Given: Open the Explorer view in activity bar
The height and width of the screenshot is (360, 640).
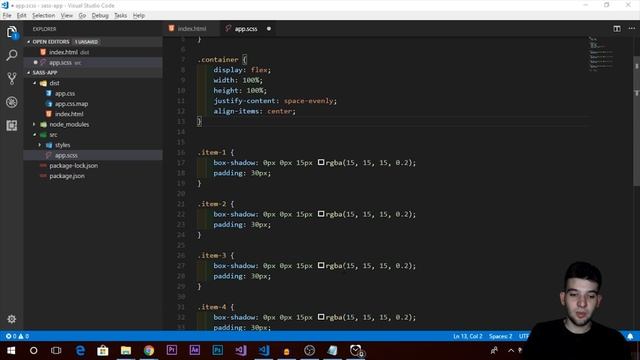Looking at the screenshot, I should point(12,32).
